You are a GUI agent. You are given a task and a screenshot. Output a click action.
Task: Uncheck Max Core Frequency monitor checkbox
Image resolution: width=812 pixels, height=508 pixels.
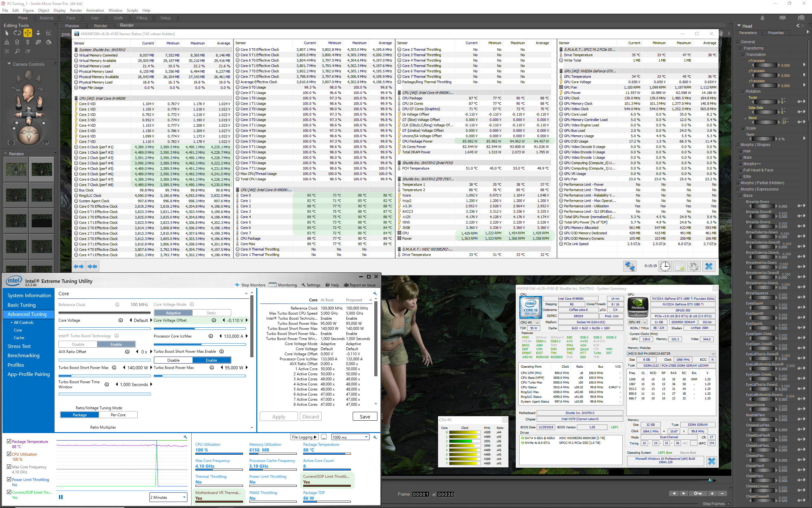9,467
